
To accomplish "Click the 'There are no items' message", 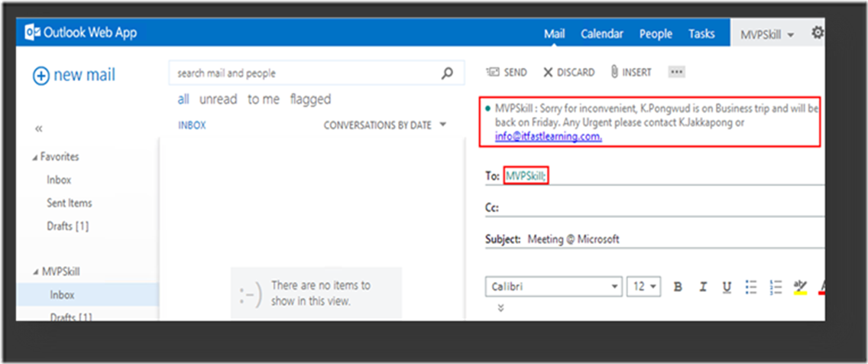I will click(x=321, y=293).
